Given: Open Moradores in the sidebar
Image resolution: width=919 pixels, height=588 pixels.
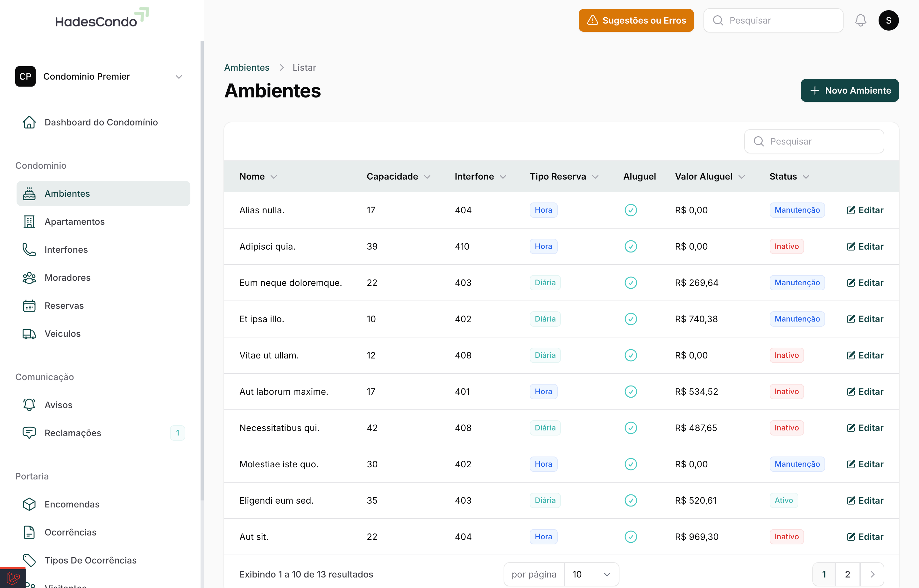Looking at the screenshot, I should click(67, 278).
